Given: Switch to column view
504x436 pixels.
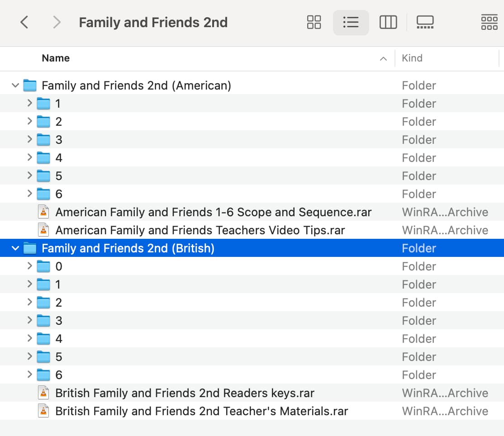Looking at the screenshot, I should tap(388, 23).
